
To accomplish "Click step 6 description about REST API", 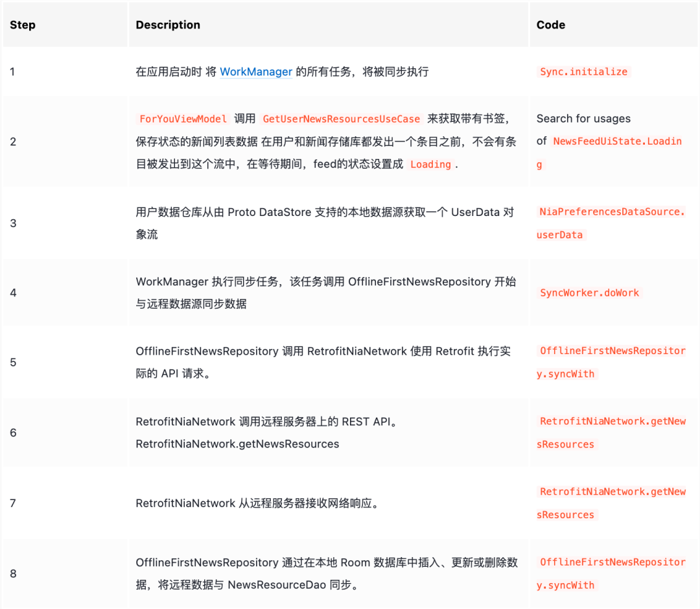I will (267, 433).
